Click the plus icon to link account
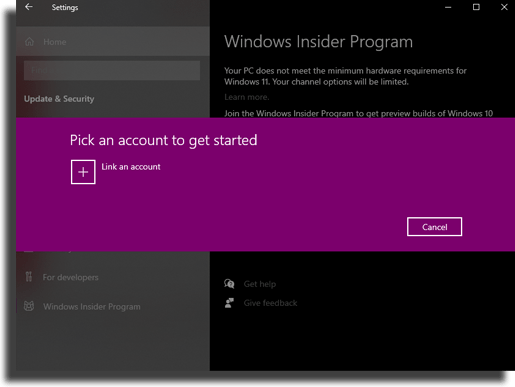Viewport: 515px width, 387px height. [x=83, y=172]
